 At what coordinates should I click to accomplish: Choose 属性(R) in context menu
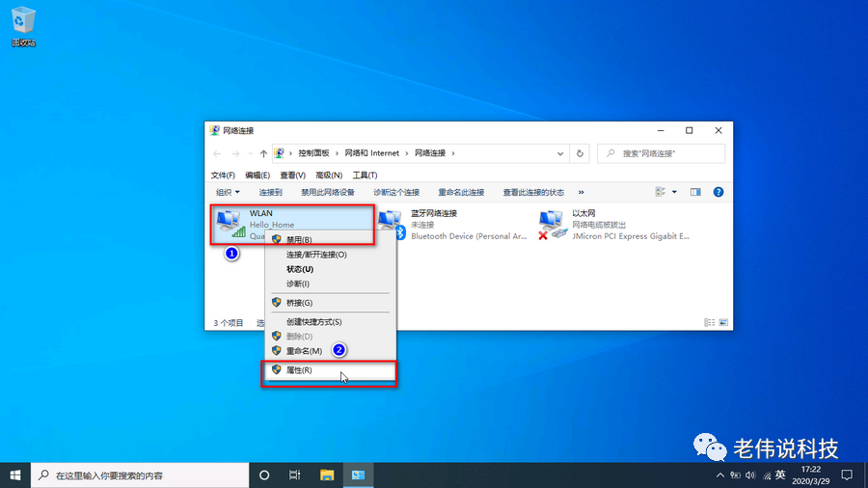[331, 370]
